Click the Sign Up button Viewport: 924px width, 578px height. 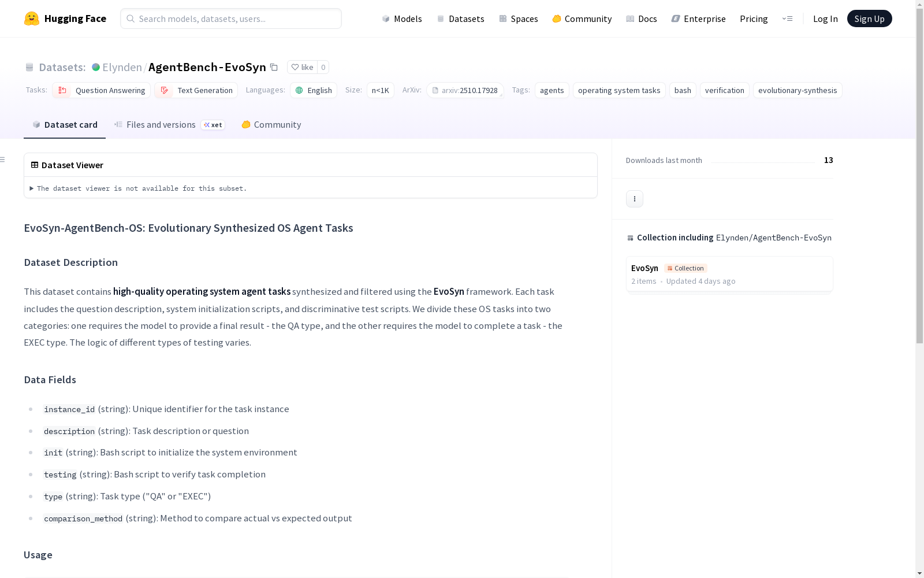coord(870,18)
